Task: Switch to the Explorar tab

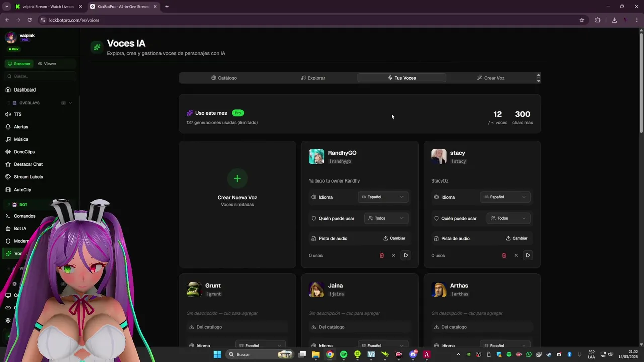Action: 313,78
